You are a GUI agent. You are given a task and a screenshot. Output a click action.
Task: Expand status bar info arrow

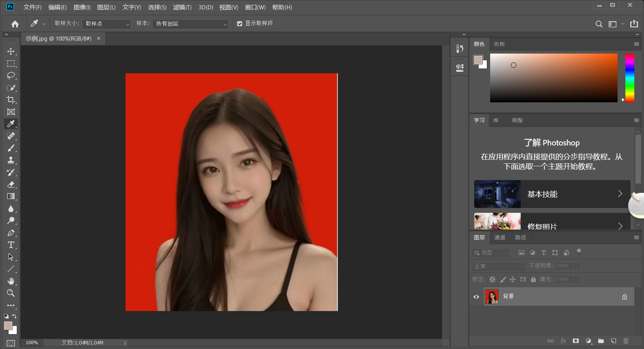[x=125, y=343]
